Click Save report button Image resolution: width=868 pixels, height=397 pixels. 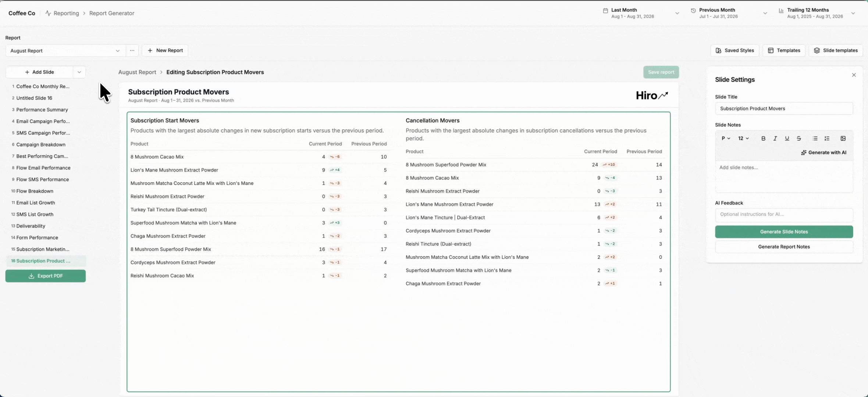pos(661,72)
